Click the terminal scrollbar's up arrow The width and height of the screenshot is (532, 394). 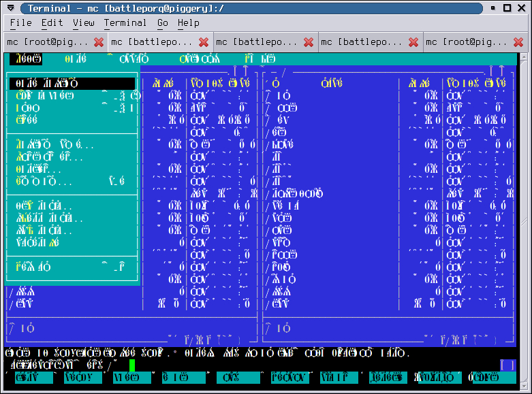pos(524,57)
